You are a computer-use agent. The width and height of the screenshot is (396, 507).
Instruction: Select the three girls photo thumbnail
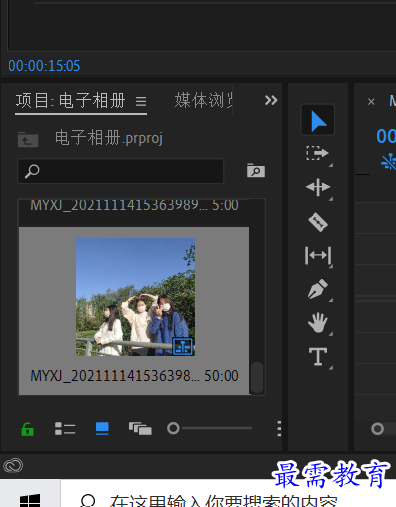(x=135, y=297)
